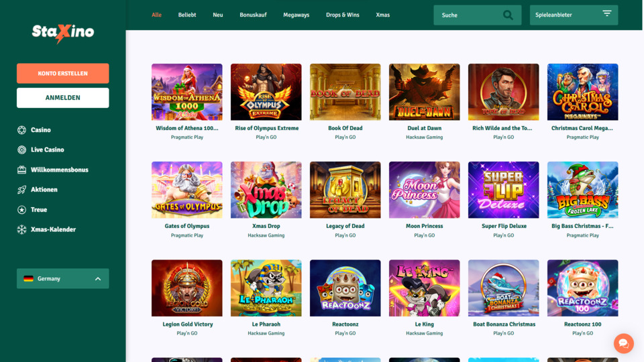Click the Treue star icon
This screenshot has width=644, height=362.
(21, 210)
